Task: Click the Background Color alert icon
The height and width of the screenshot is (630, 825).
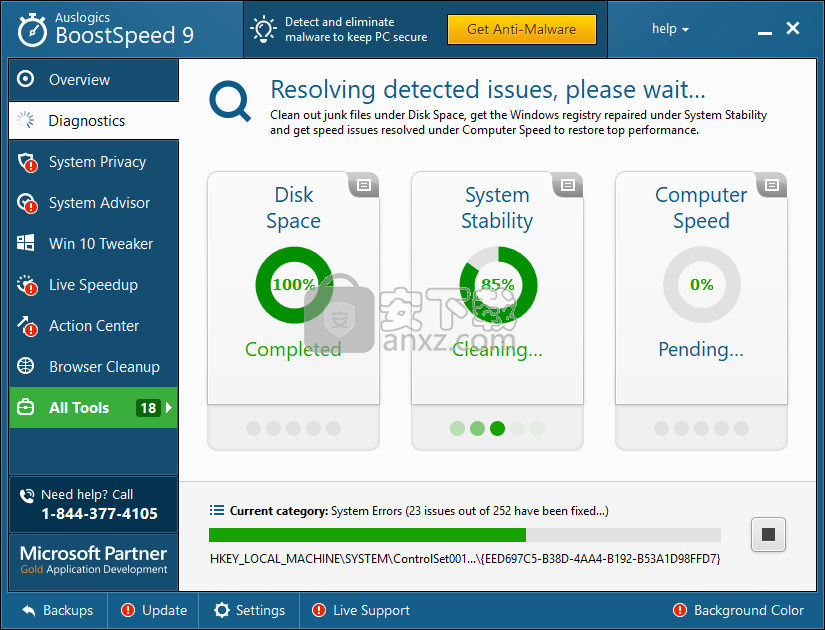Action: [x=680, y=610]
